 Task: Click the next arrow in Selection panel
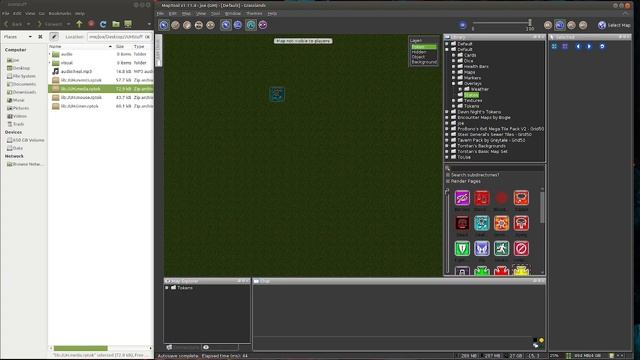589,47
